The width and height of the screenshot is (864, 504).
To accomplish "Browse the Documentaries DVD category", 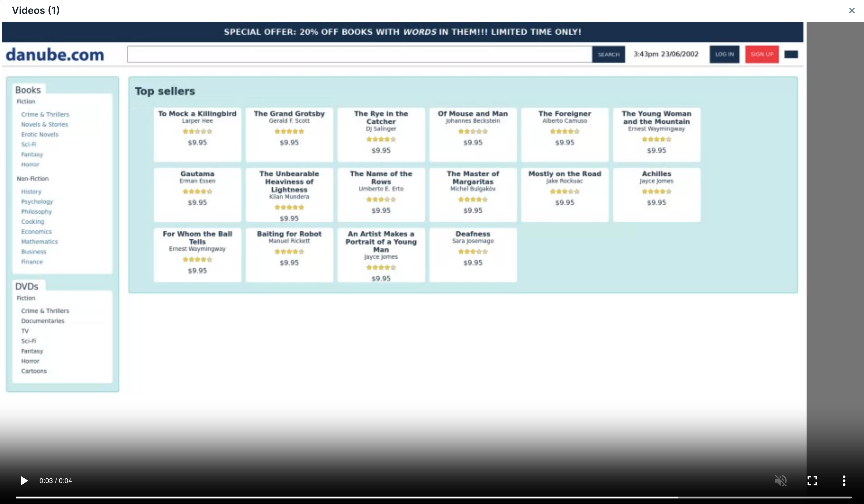I will coord(43,321).
